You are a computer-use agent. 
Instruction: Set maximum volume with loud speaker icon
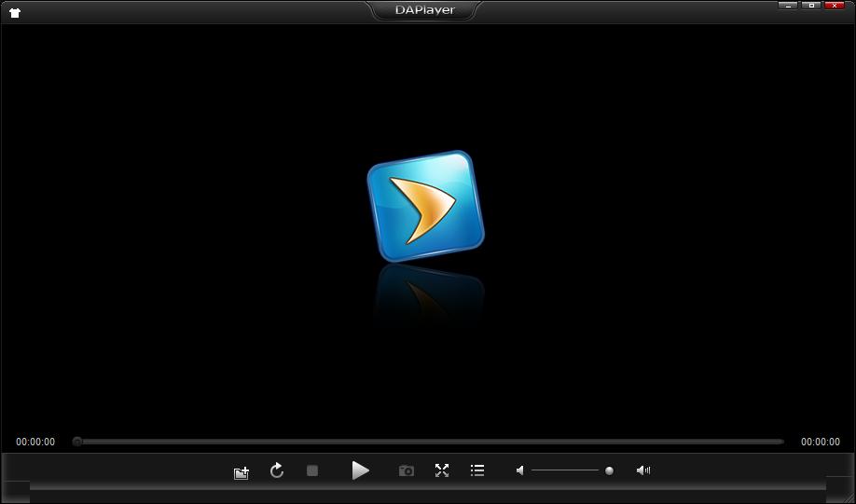643,470
